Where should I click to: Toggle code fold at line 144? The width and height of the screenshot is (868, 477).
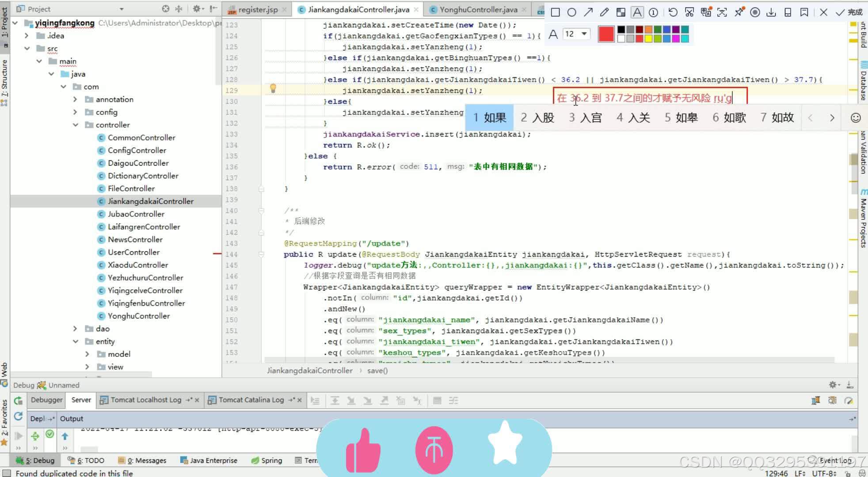261,254
